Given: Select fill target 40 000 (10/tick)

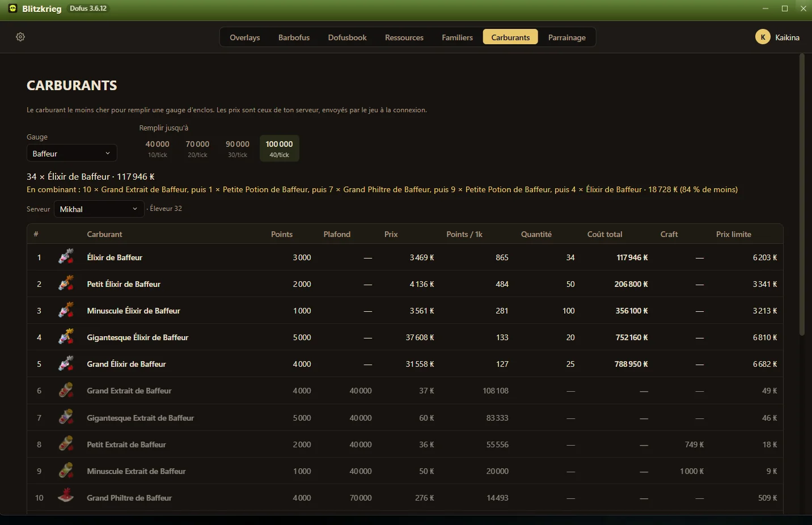Looking at the screenshot, I should pyautogui.click(x=158, y=149).
